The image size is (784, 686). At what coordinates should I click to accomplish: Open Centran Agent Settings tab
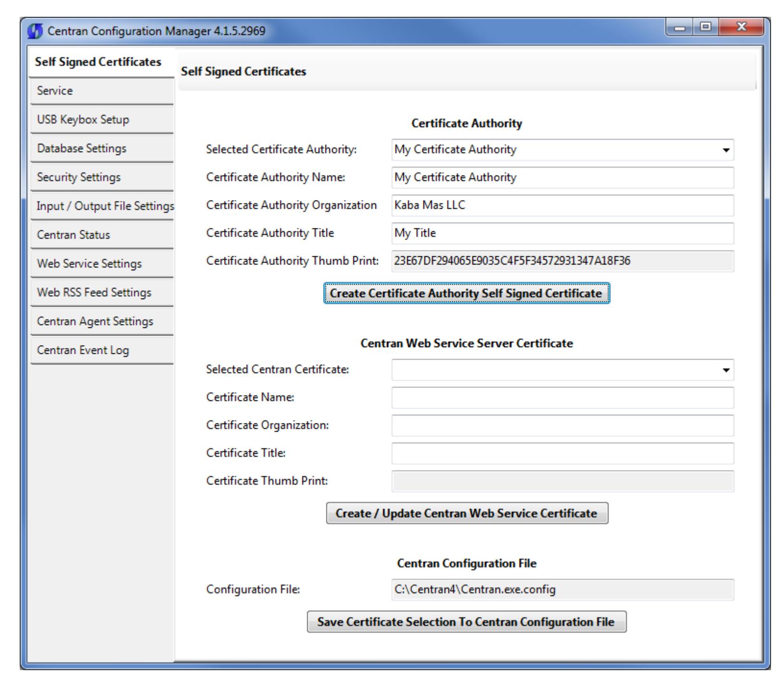[102, 322]
